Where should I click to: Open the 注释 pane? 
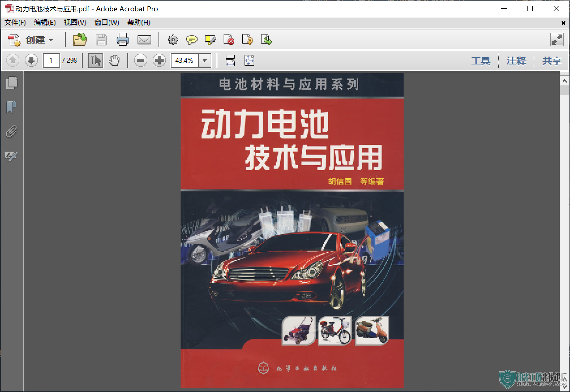pyautogui.click(x=516, y=61)
